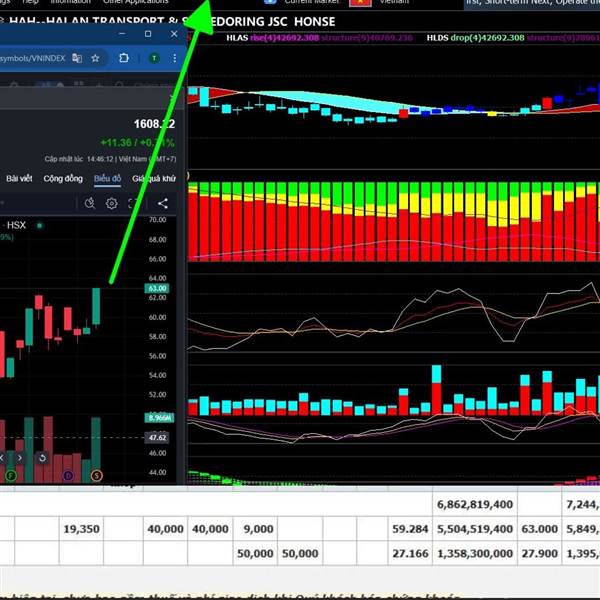Viewport: 600px width, 600px height.
Task: Click the 8.966M volume label
Action: tap(159, 417)
